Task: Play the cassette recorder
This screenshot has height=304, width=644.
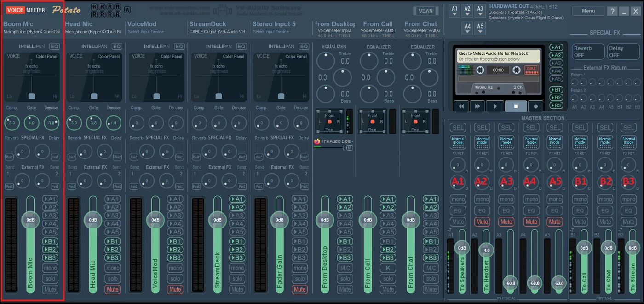Action: point(495,106)
